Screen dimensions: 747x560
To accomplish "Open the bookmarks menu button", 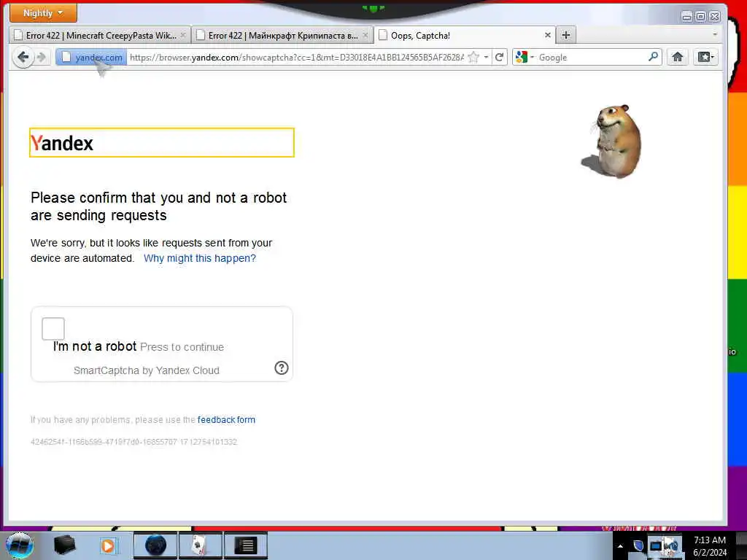I will pyautogui.click(x=705, y=57).
